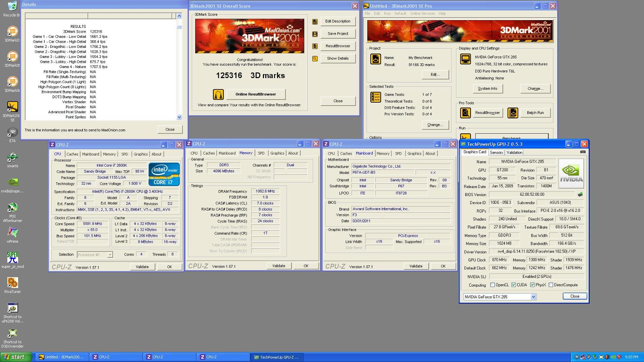
Task: Click the Intel Core i7 logo badge
Action: click(164, 174)
